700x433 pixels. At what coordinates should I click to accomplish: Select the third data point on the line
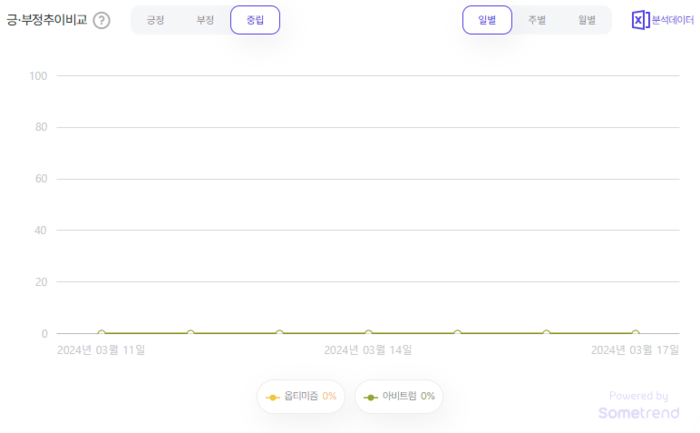tap(279, 334)
